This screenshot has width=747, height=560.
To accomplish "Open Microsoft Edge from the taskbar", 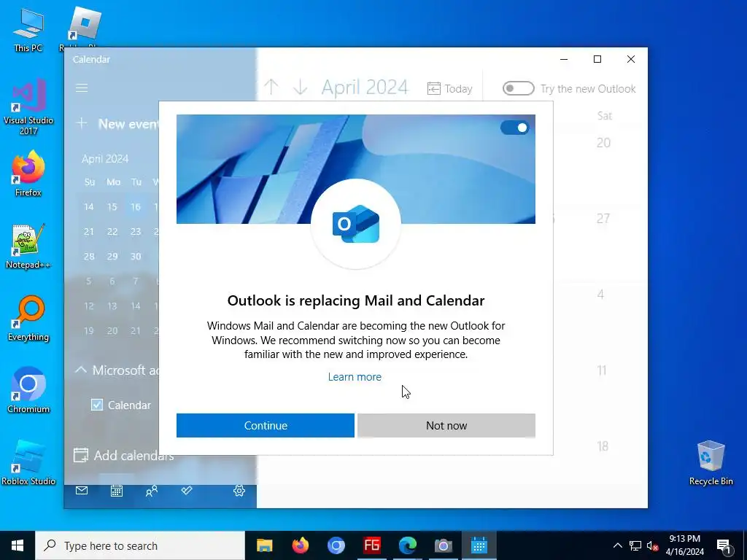I will pyautogui.click(x=407, y=545).
